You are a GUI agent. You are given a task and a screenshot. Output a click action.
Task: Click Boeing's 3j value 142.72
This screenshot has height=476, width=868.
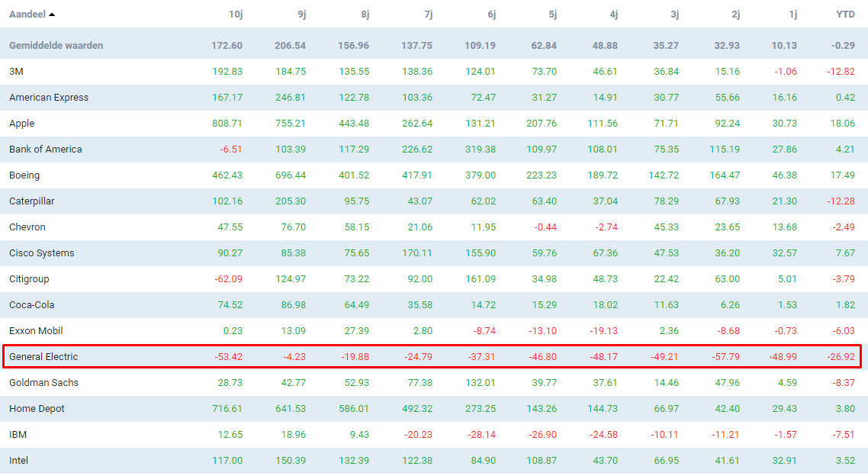[664, 175]
